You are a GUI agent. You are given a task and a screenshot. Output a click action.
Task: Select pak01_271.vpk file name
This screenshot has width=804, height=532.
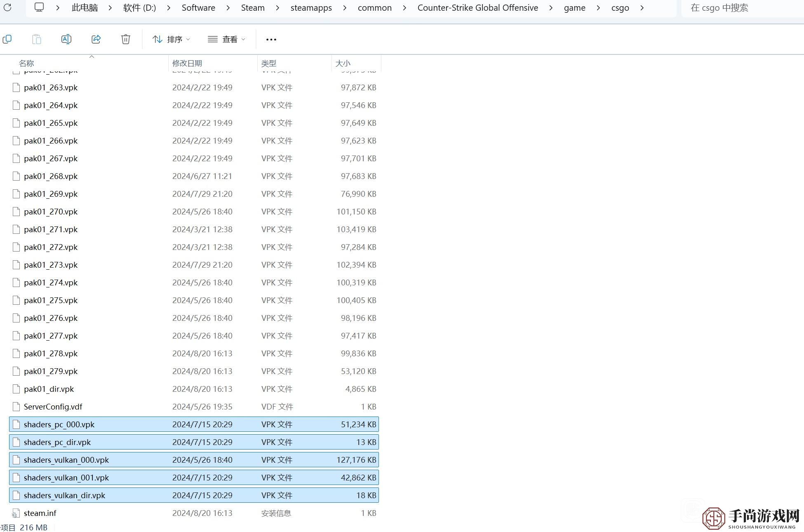coord(51,229)
